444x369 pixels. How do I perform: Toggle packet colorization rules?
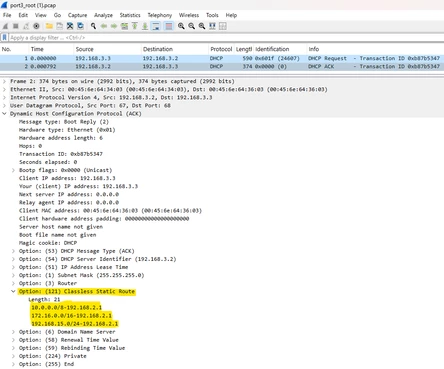point(169,26)
